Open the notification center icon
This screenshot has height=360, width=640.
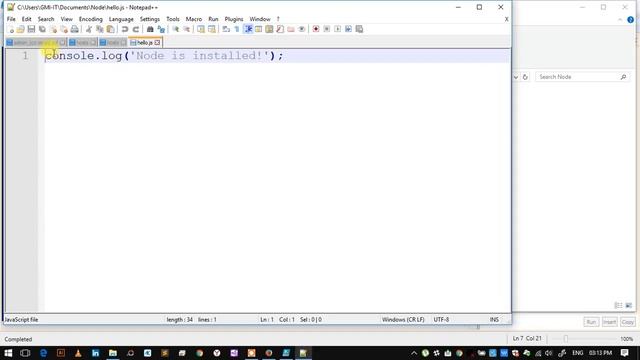(624, 353)
